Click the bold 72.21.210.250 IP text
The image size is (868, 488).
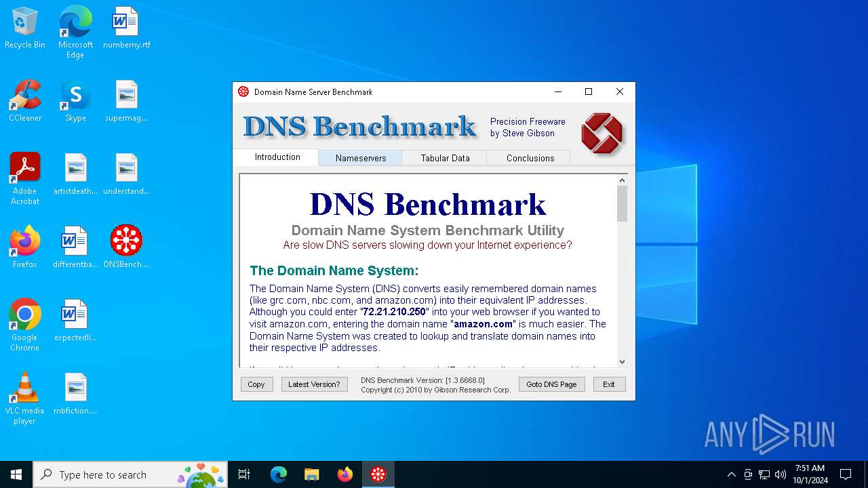click(394, 312)
